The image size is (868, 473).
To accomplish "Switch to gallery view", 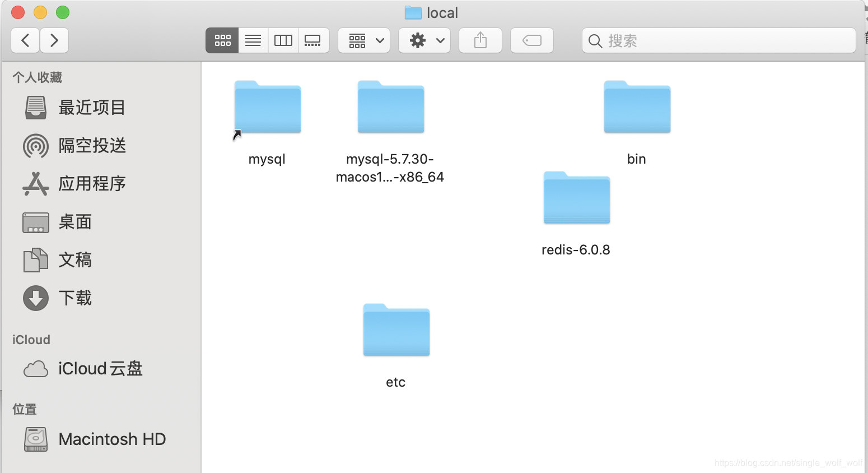I will [x=313, y=40].
